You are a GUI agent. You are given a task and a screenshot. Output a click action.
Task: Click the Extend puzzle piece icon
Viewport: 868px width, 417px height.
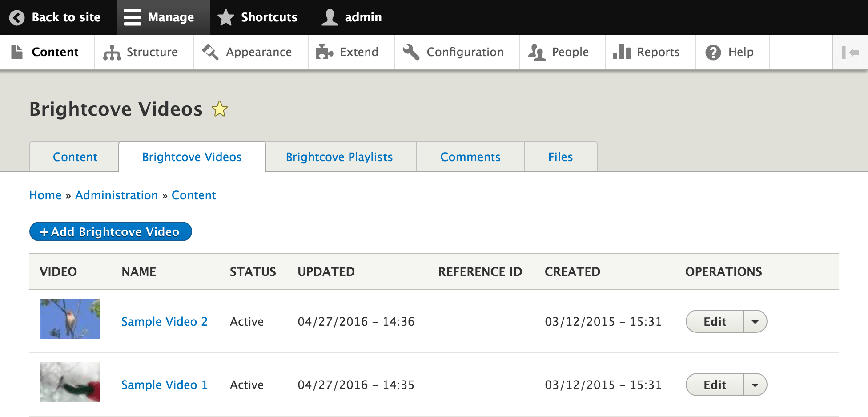pos(324,52)
